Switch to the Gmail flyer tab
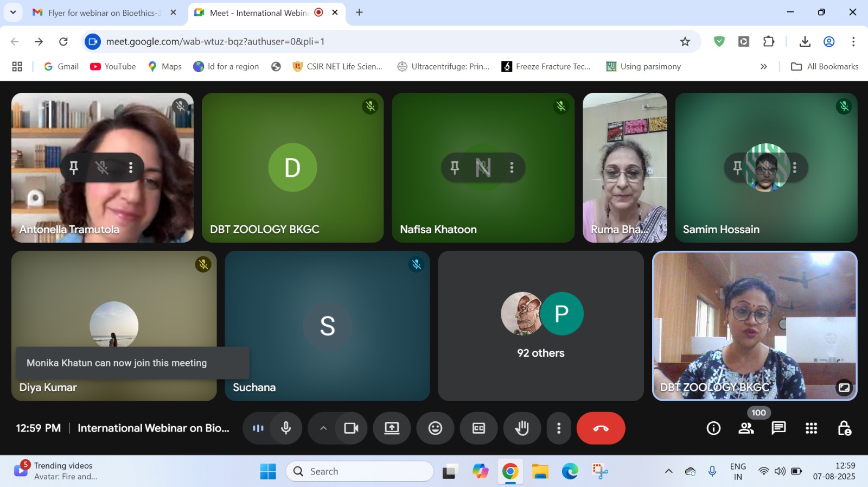Viewport: 868px width, 487px height. click(x=103, y=12)
